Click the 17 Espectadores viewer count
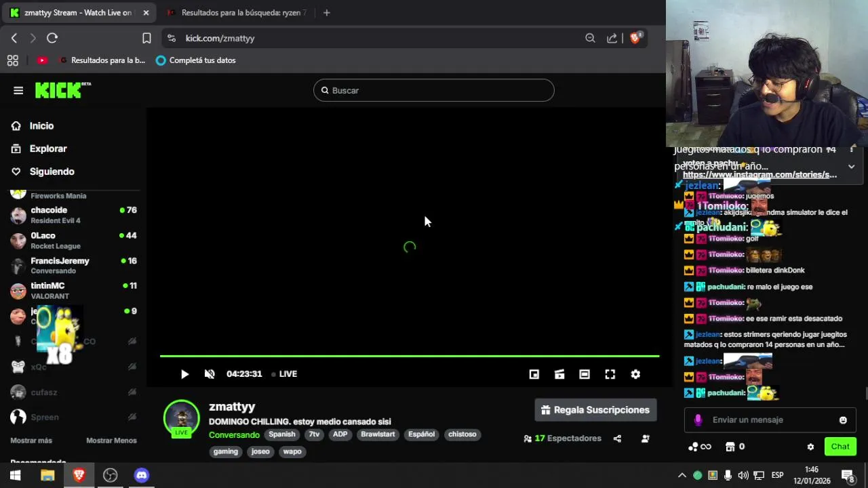This screenshot has height=488, width=868. click(562, 439)
